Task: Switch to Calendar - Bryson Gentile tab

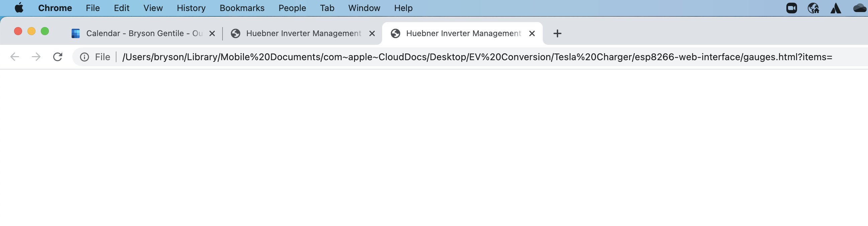Action: click(142, 33)
